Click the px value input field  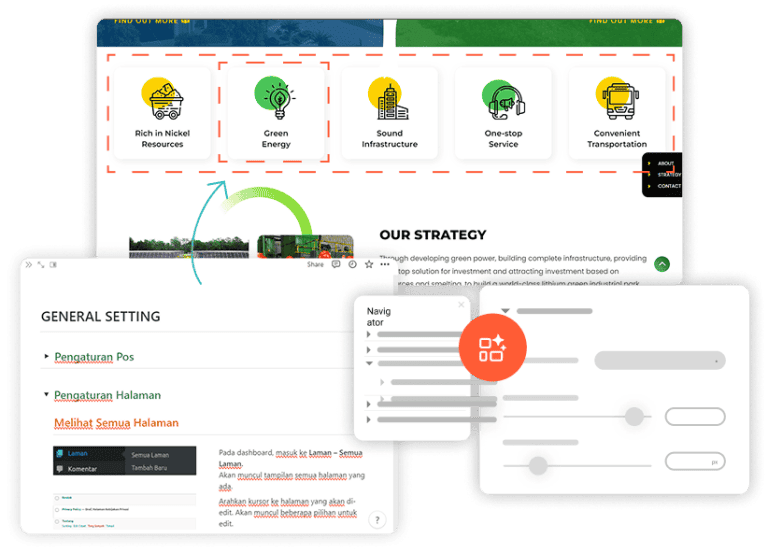pyautogui.click(x=694, y=462)
